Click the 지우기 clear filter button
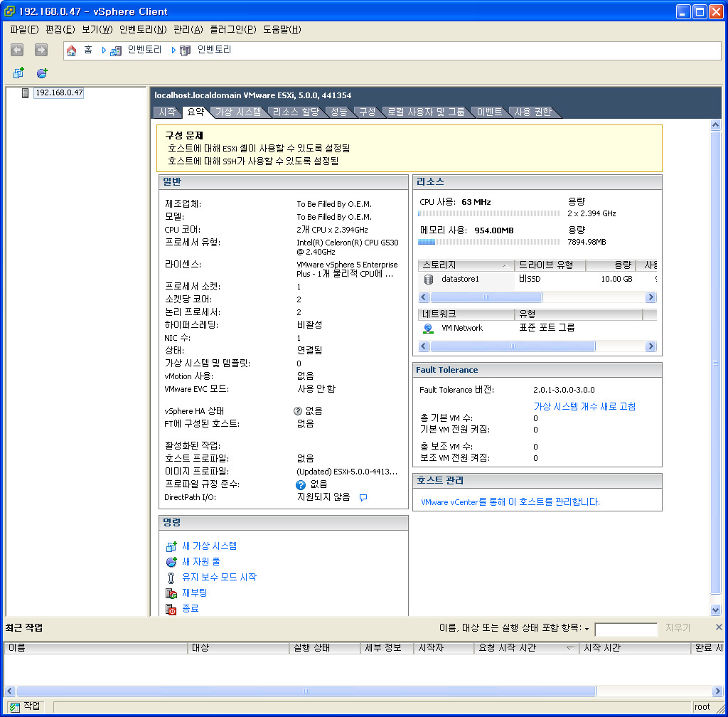The height and width of the screenshot is (717, 728). (678, 628)
